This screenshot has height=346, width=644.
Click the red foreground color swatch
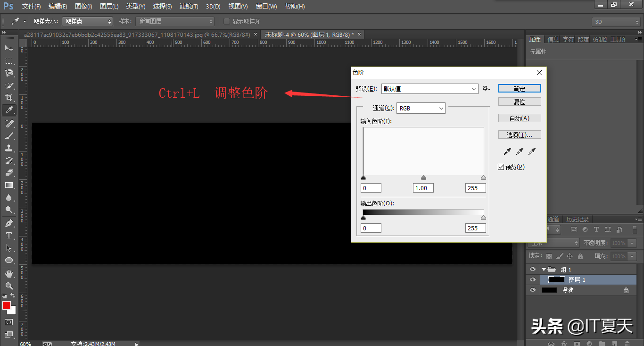(7, 305)
